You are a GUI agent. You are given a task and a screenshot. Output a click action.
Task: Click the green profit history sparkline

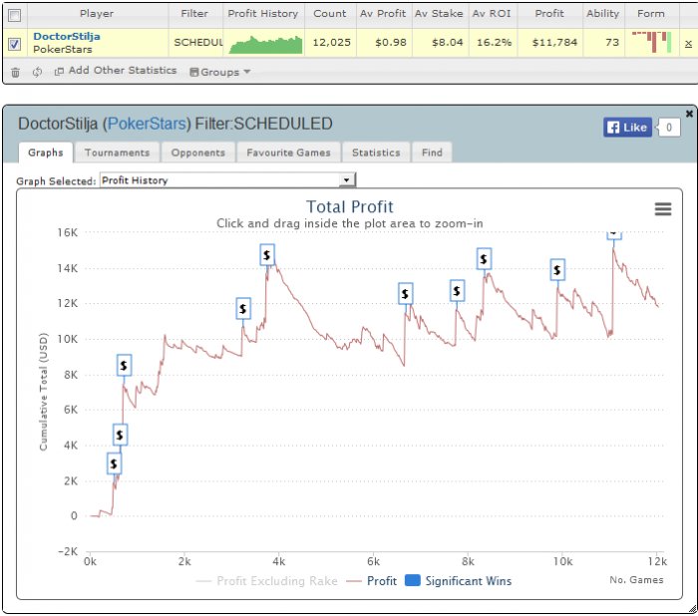pyautogui.click(x=265, y=45)
